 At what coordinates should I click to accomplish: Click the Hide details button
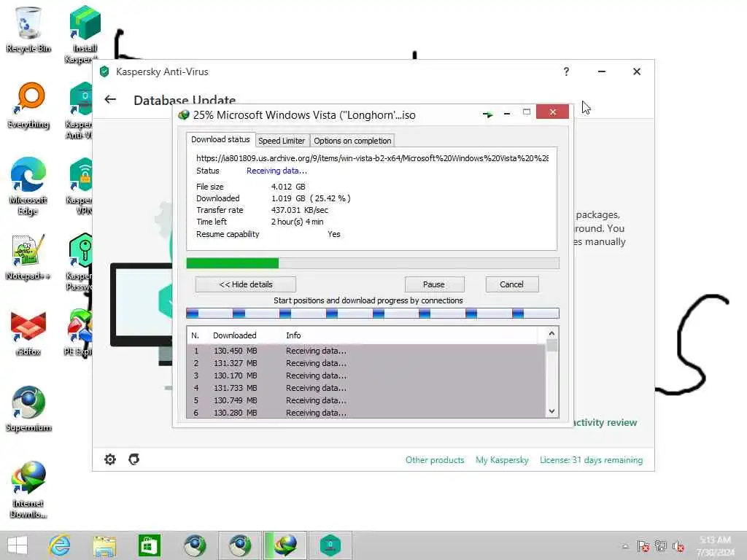point(245,284)
